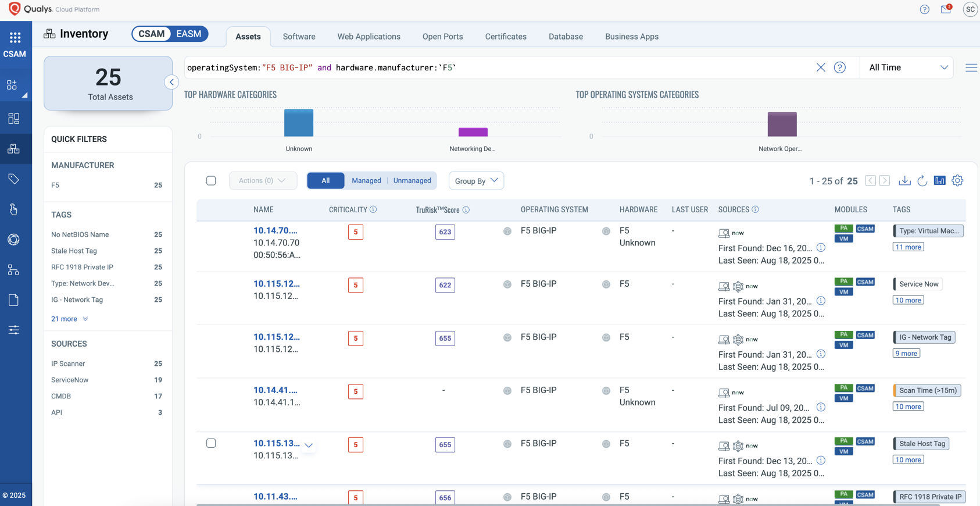Open asset link 10.14.70

tap(275, 230)
